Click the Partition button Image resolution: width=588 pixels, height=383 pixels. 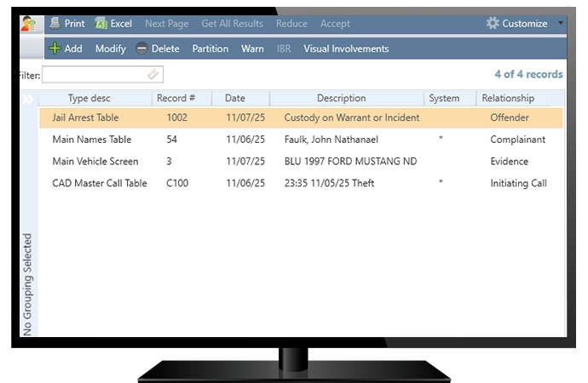(210, 49)
